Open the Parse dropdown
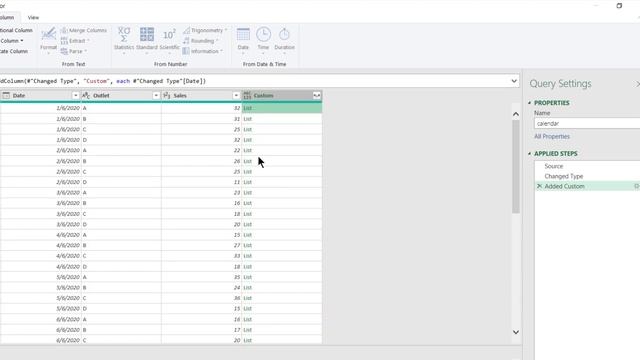Viewport: 640px width, 360px height. [74, 51]
